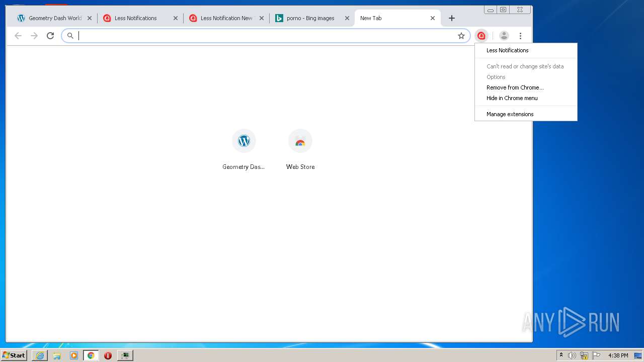
Task: Click the Chrome taskbar button
Action: (x=91, y=355)
